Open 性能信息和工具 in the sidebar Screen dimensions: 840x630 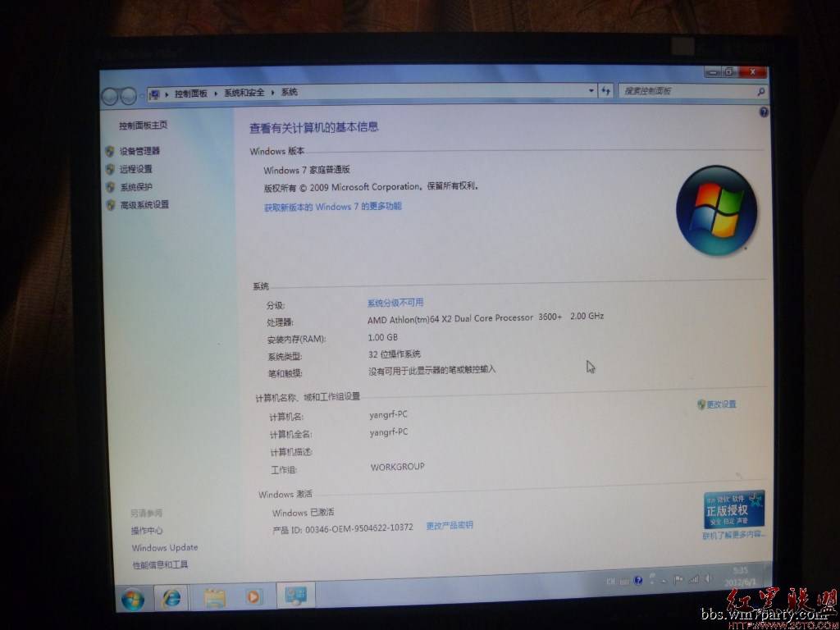[161, 565]
